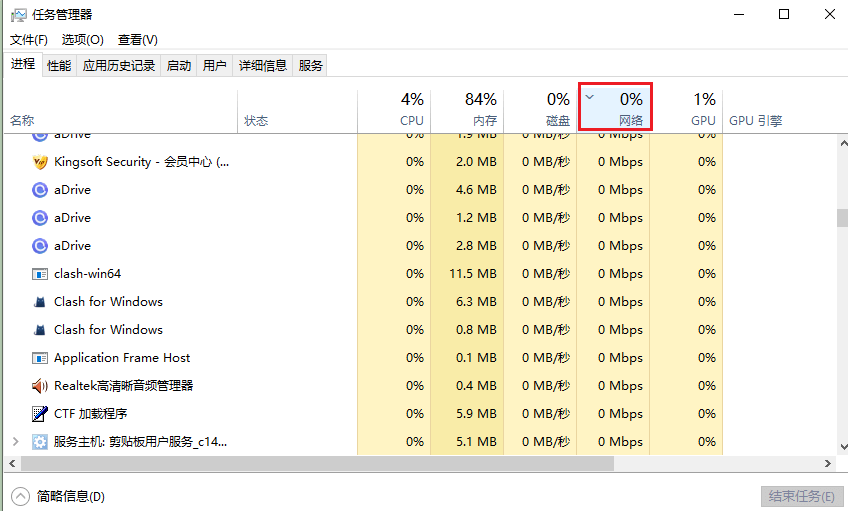Click the vertical scrollbar down arrow
The width and height of the screenshot is (848, 511).
click(843, 447)
